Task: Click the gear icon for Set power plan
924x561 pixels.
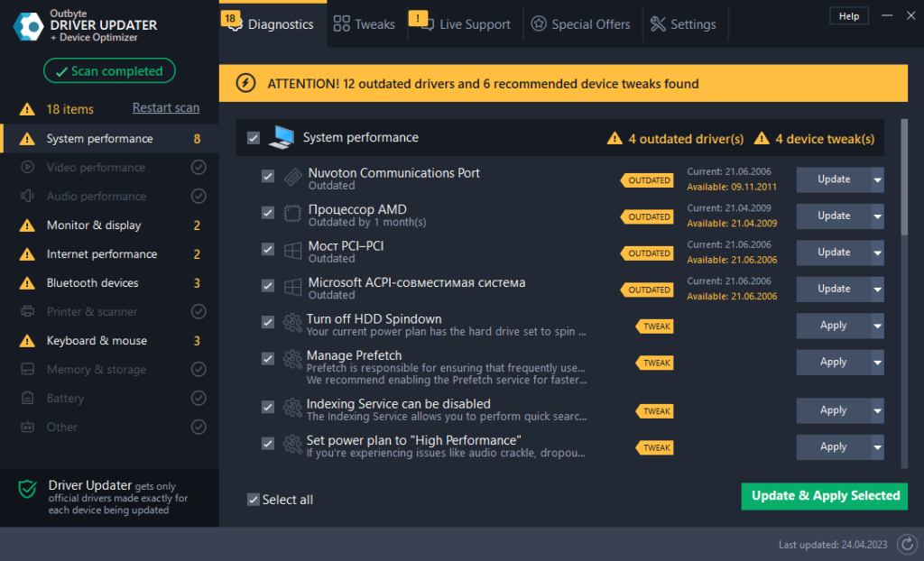Action: tap(292, 445)
